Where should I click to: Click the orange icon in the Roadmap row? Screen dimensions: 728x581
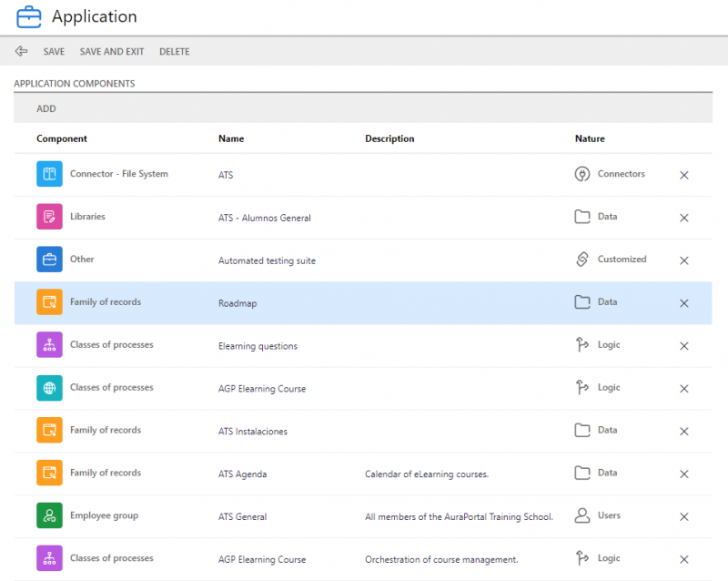[x=49, y=302]
